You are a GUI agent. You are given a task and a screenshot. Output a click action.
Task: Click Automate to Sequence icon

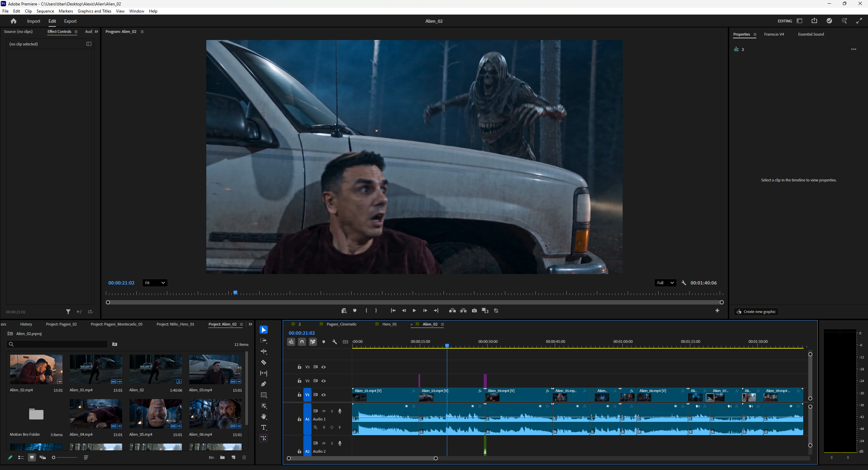point(211,457)
